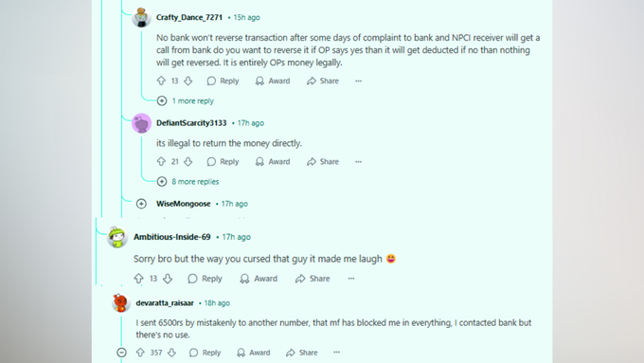Expand WiseMongoose's collapsed comment

click(x=141, y=204)
